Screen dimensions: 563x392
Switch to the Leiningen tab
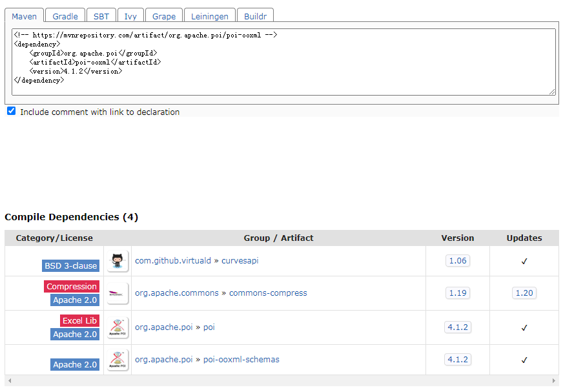tap(210, 17)
